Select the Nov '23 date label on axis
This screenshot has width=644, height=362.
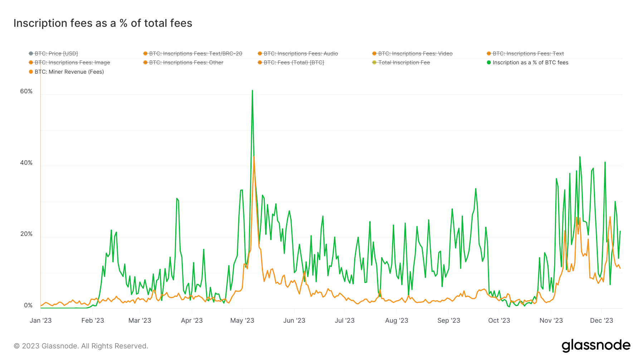point(551,321)
